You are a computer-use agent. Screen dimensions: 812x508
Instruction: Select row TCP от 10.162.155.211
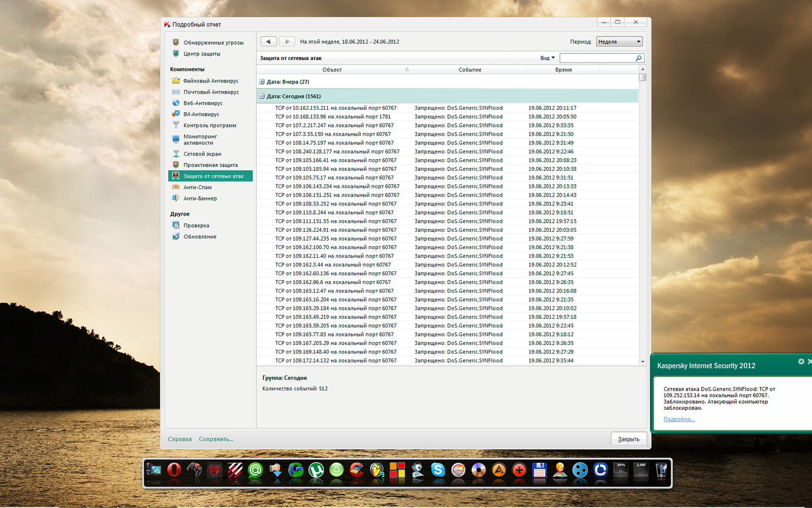pyautogui.click(x=448, y=108)
